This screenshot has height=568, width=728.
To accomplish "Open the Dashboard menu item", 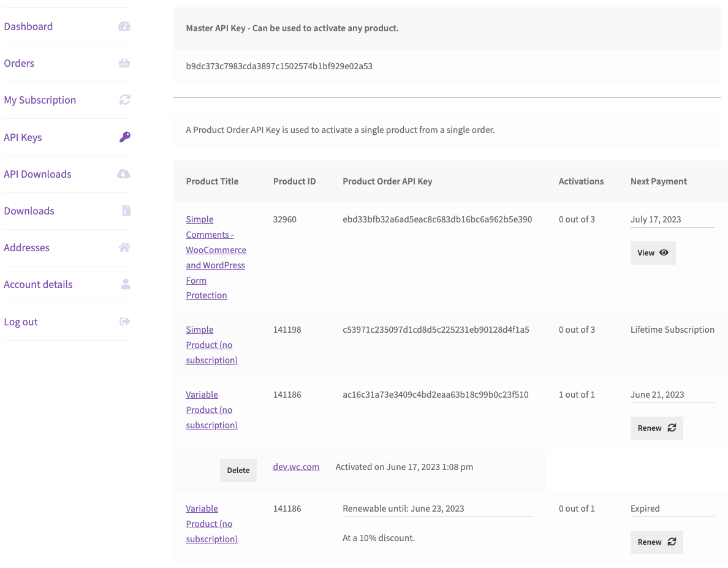I will (28, 26).
